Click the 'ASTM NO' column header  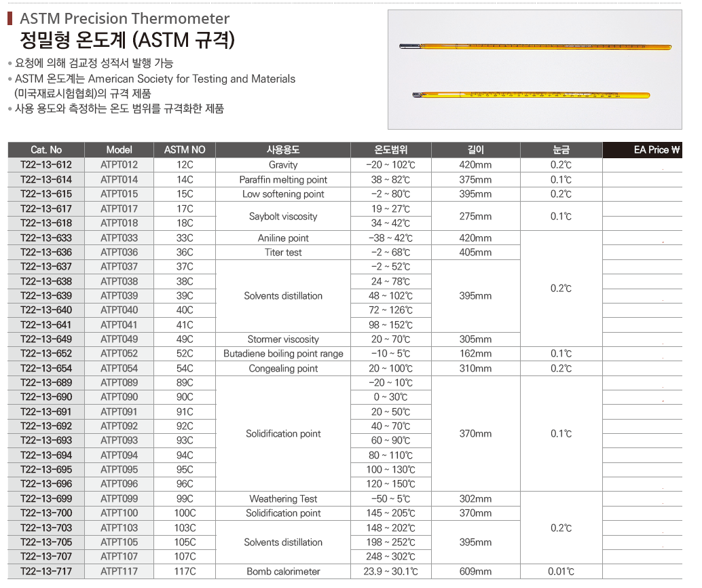coord(185,150)
